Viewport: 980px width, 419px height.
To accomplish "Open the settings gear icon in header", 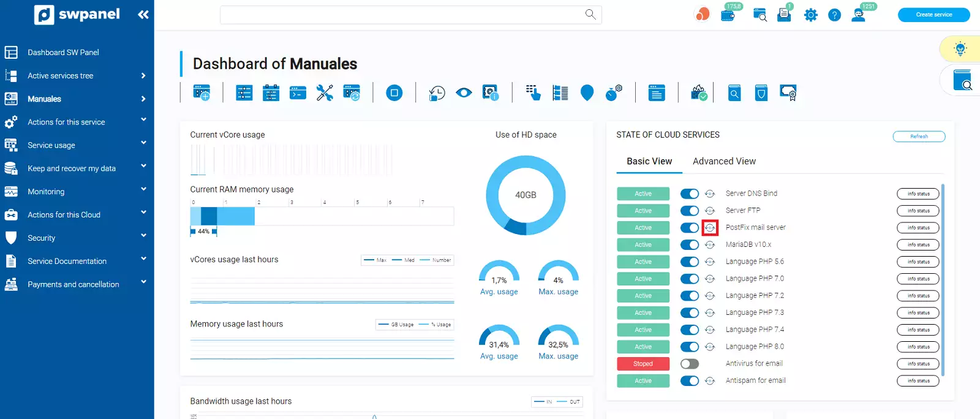I will [x=811, y=15].
